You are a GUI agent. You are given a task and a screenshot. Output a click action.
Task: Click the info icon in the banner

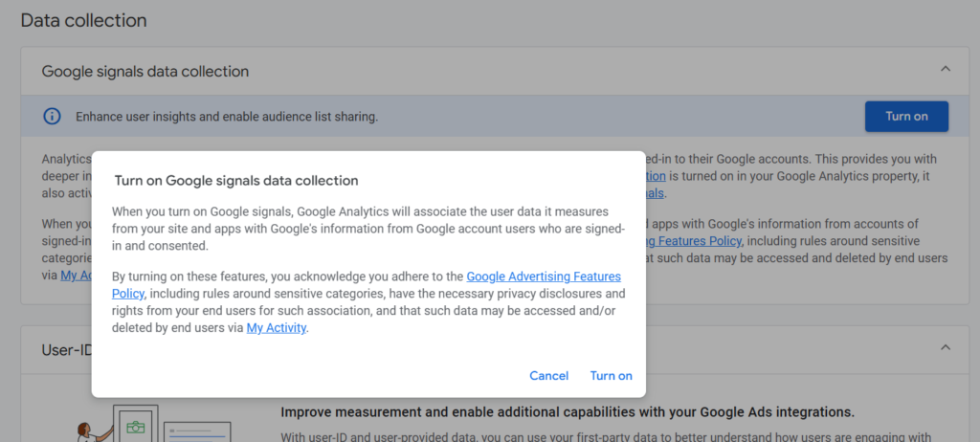click(52, 117)
